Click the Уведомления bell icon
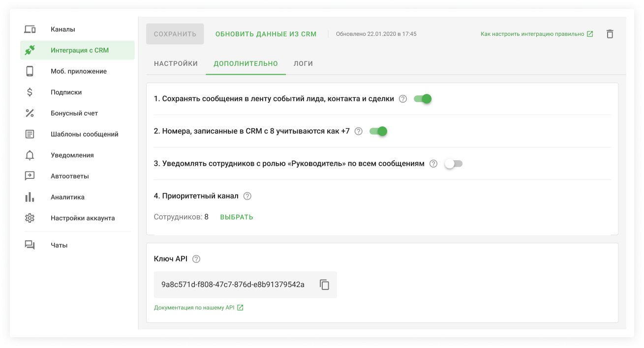Screen dimensions: 644x348 point(30,155)
